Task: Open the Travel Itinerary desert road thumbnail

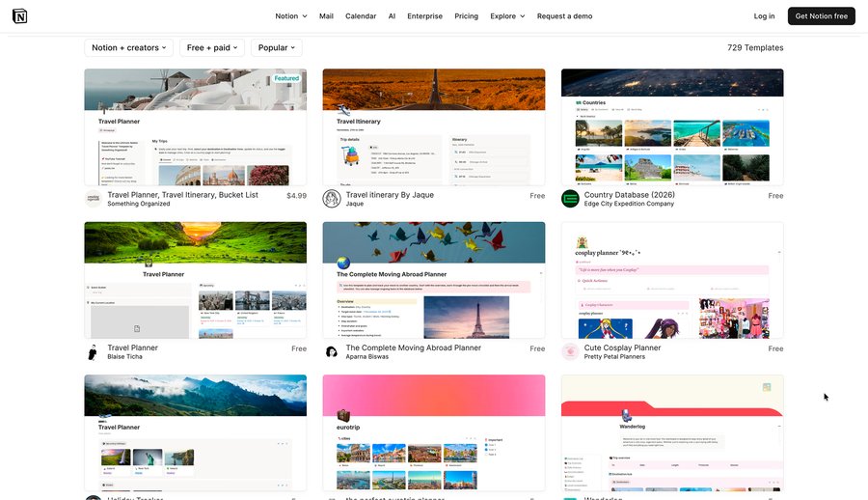Action: pos(434,127)
